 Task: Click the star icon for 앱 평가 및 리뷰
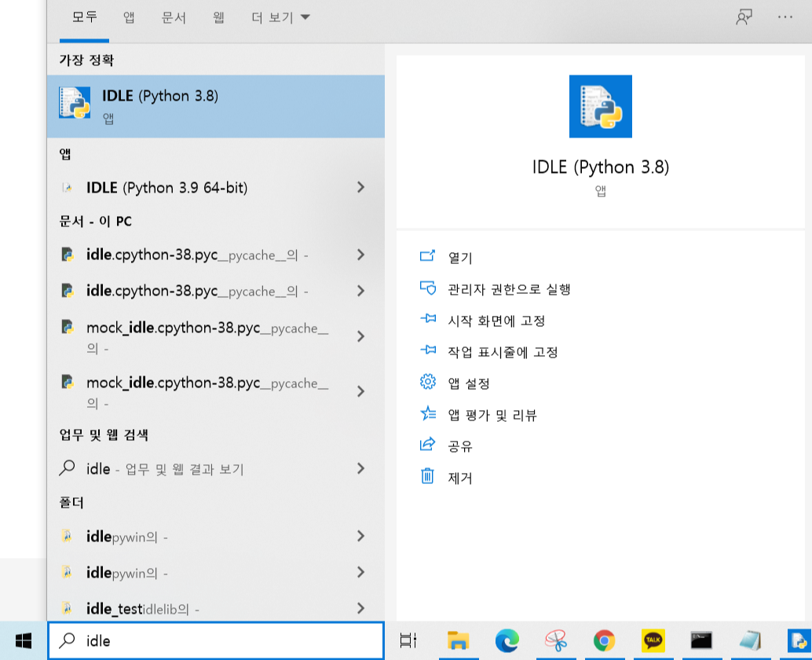tap(428, 413)
